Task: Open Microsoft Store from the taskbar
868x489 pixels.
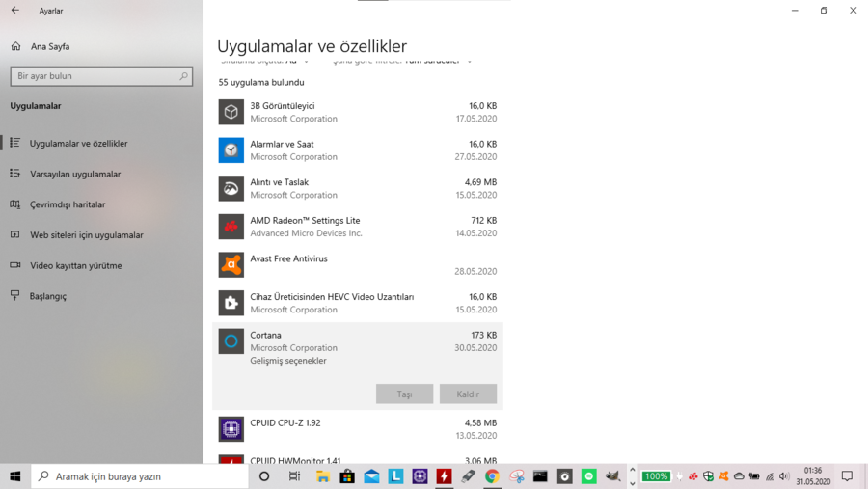Action: [347, 476]
